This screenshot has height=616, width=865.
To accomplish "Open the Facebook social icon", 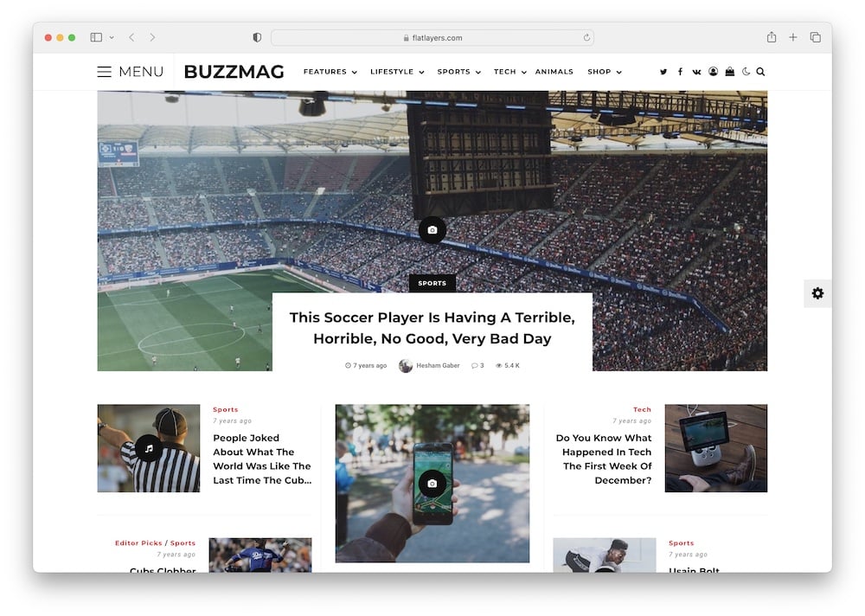I will coord(680,72).
